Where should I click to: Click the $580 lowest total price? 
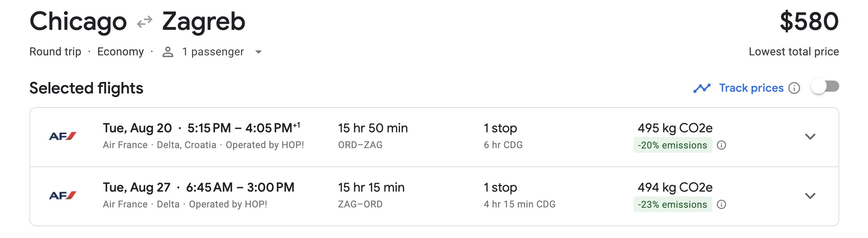tap(809, 22)
